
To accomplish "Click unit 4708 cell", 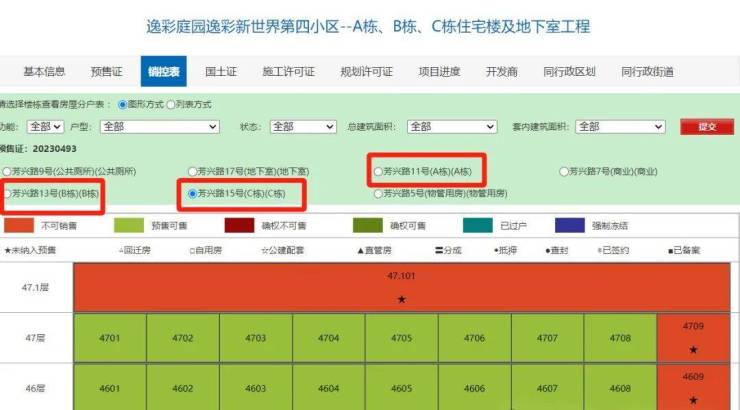I will point(620,338).
